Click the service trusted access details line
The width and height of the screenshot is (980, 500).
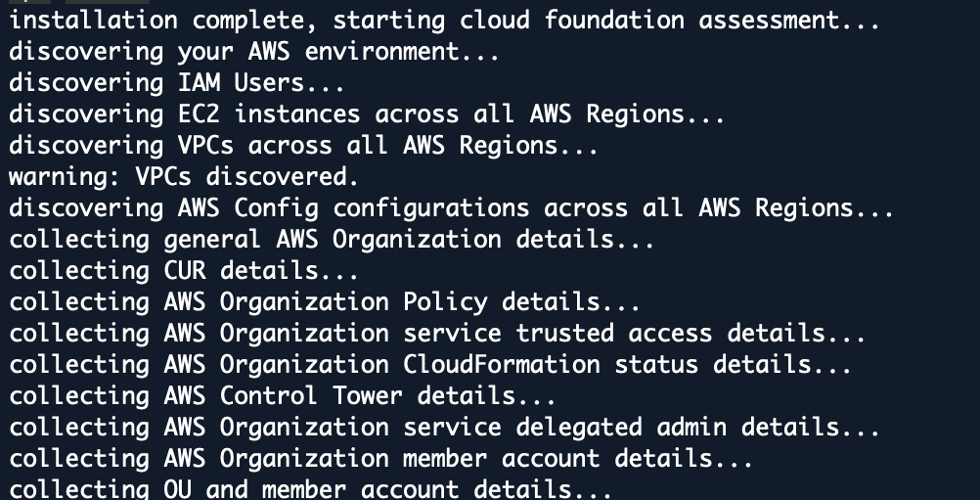[x=437, y=334]
